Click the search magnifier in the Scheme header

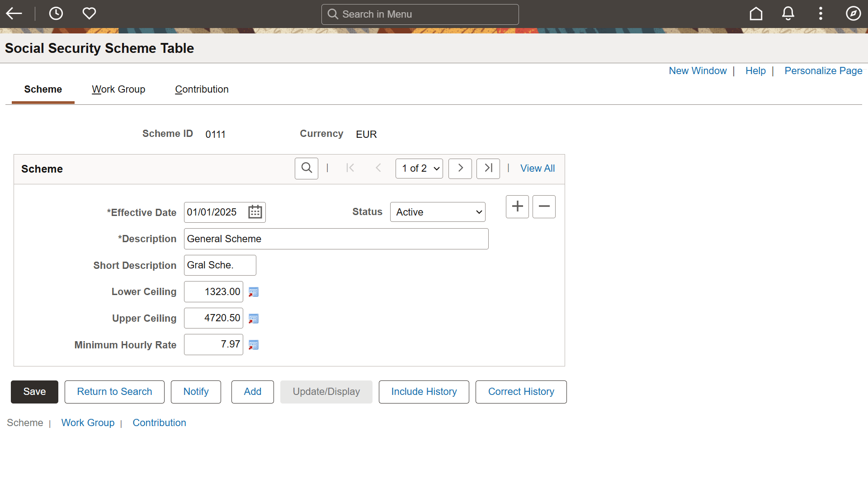click(x=307, y=168)
